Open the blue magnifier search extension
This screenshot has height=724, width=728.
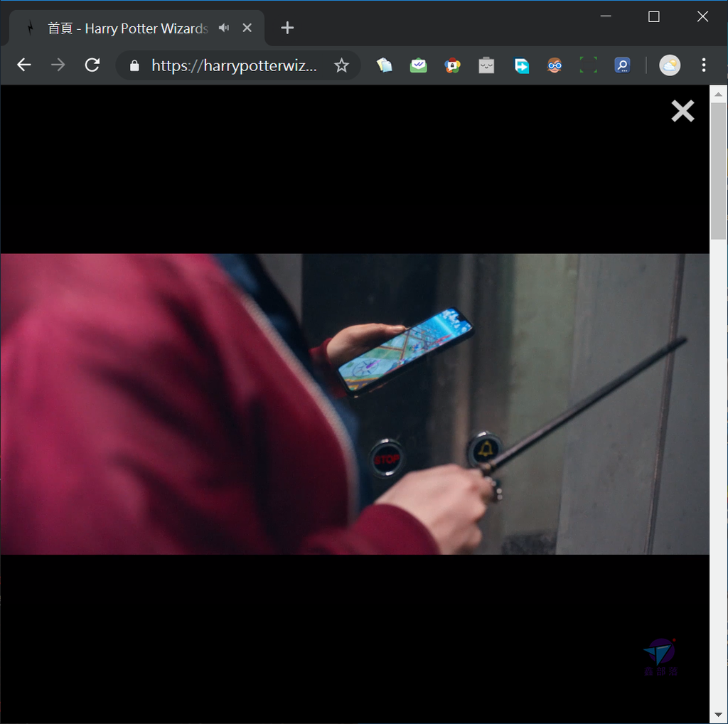click(622, 65)
